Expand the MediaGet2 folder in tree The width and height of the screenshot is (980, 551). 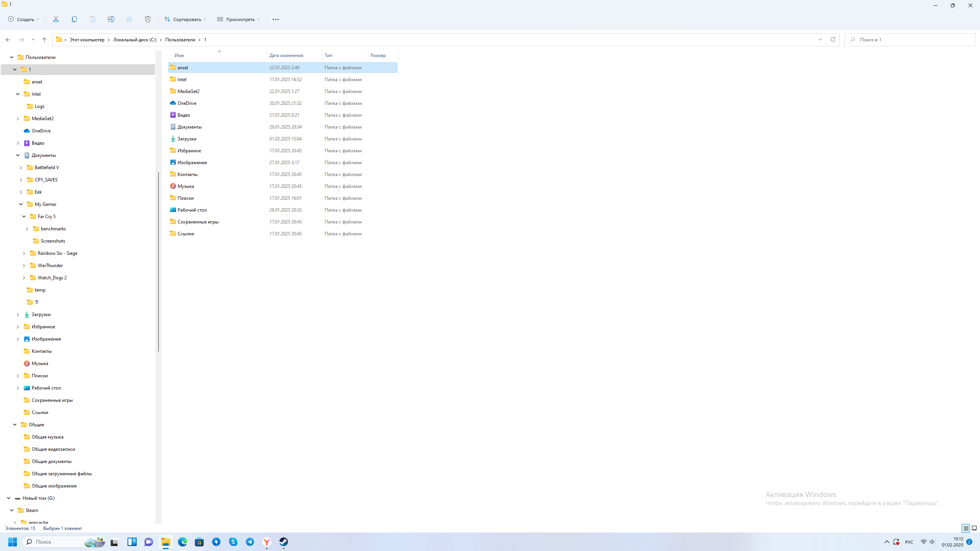[x=18, y=119]
